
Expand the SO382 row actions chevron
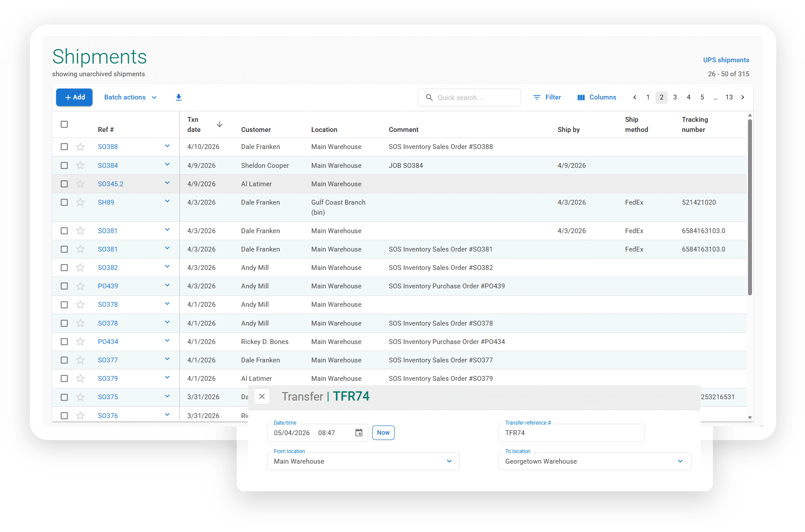167,267
